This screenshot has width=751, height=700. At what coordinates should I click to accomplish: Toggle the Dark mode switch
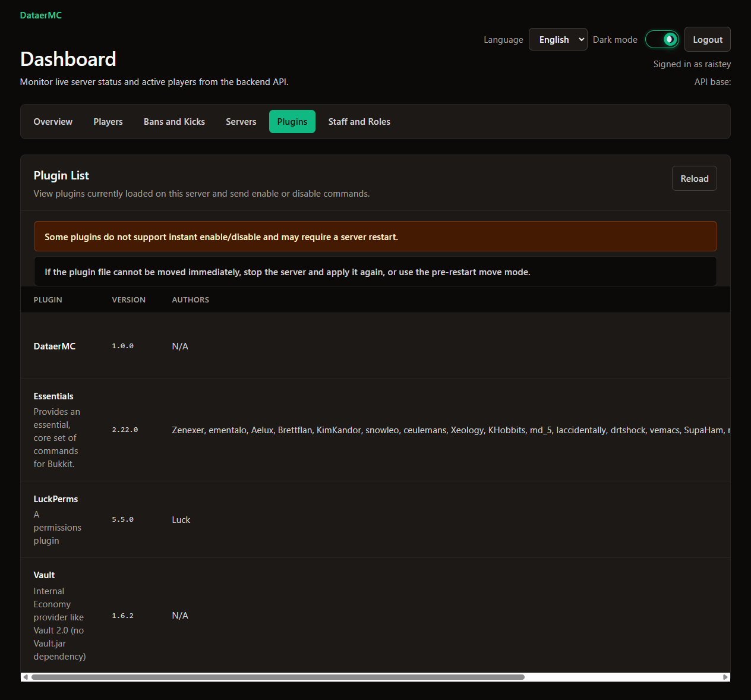(x=662, y=39)
